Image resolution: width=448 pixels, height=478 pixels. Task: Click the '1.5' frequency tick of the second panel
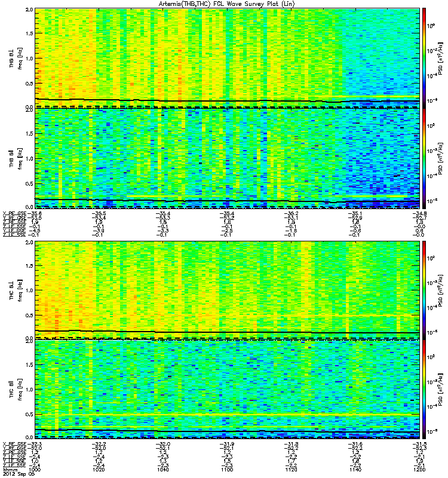click(29, 133)
